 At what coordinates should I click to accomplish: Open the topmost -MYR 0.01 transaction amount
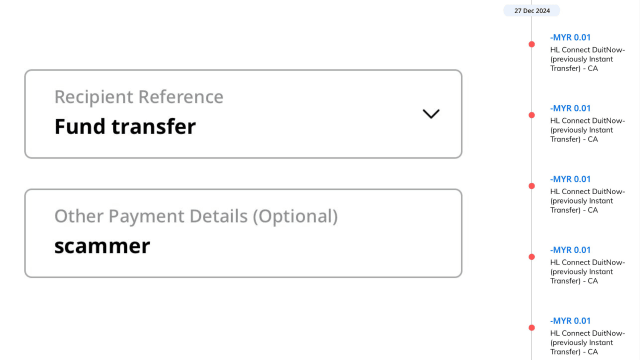click(570, 37)
